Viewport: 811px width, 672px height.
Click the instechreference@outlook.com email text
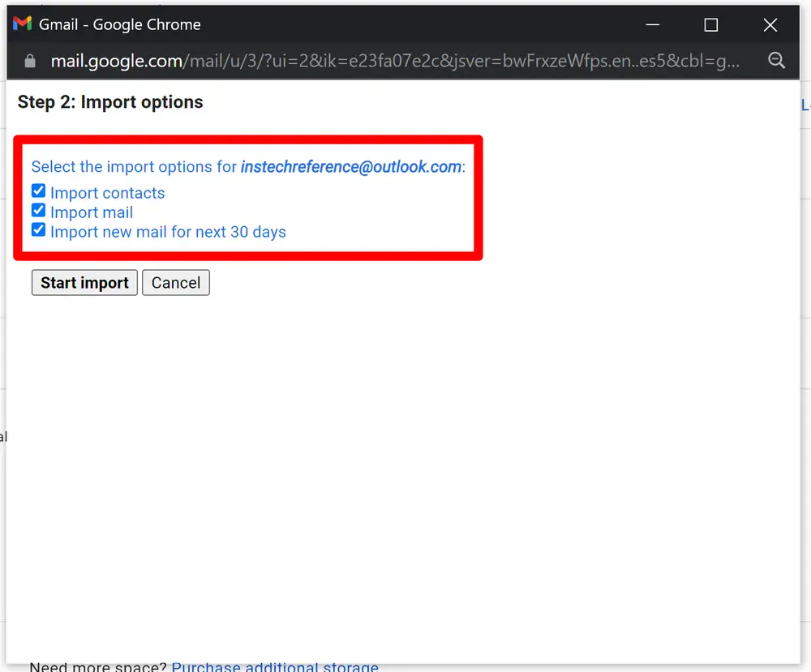tap(351, 167)
